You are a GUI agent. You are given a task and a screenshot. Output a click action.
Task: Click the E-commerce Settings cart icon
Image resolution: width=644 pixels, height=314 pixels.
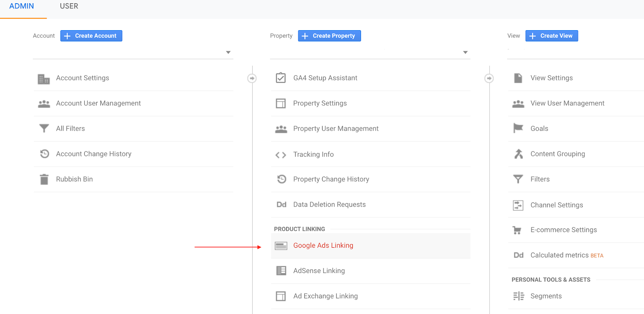[517, 230]
